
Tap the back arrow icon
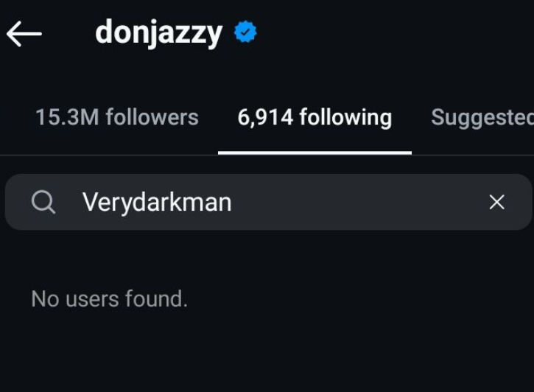[x=24, y=34]
